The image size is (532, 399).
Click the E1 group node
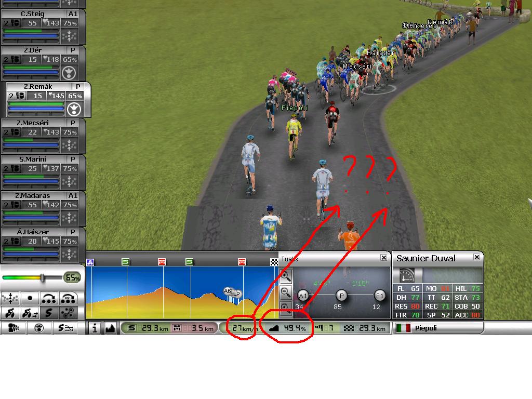380,296
